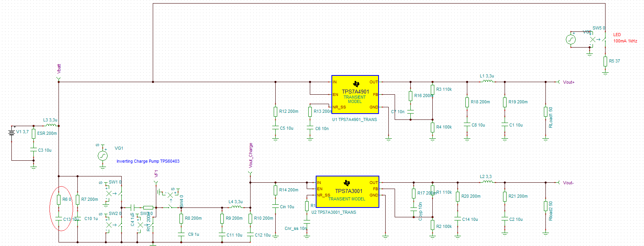
Task: Click the VG1 voltage generator symbol
Action: [x=102, y=156]
